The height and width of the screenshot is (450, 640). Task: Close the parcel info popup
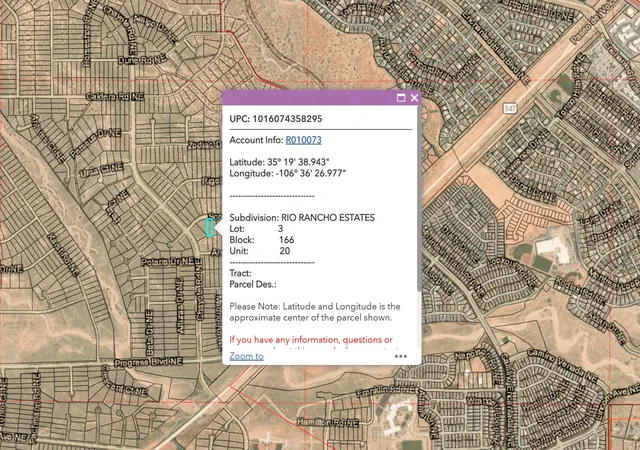[x=414, y=98]
